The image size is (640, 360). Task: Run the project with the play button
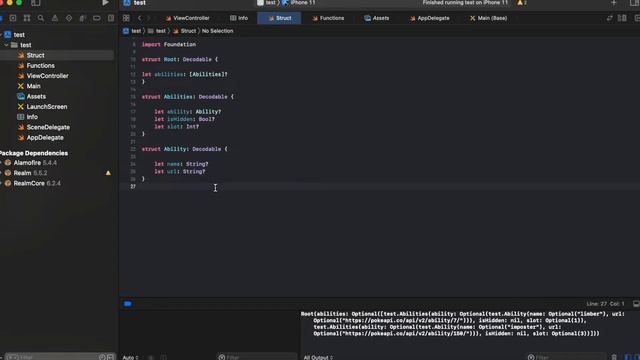click(105, 3)
